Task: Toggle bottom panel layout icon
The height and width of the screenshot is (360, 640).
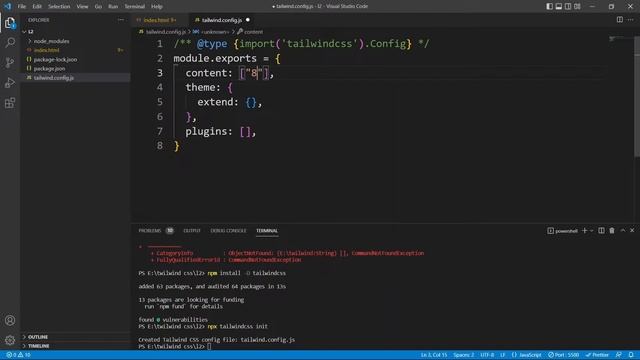Action: 559,6
